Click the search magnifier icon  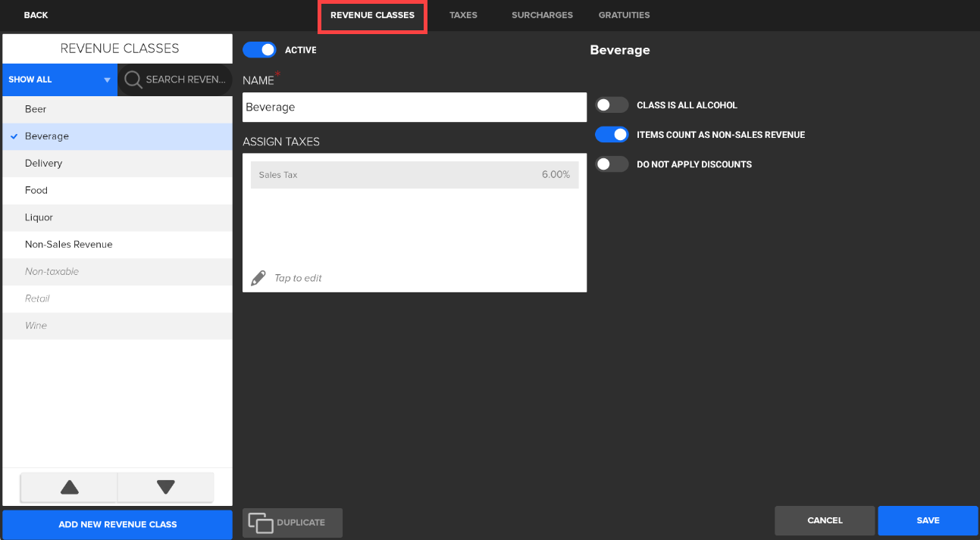pos(133,80)
